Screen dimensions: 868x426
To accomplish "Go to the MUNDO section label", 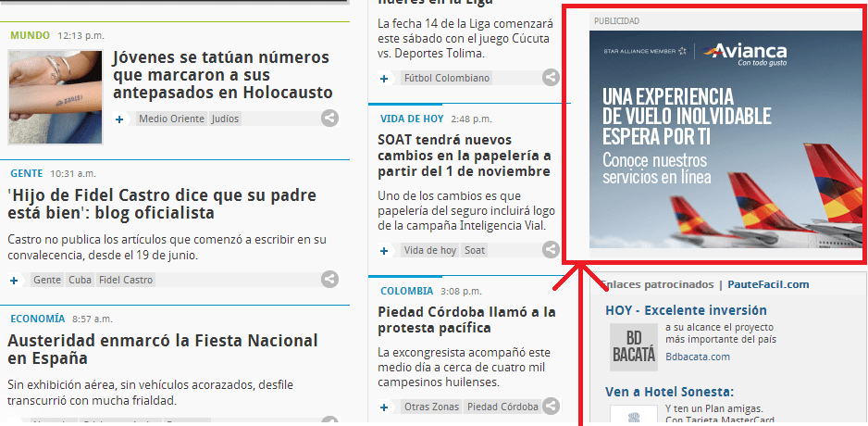I will [x=30, y=35].
